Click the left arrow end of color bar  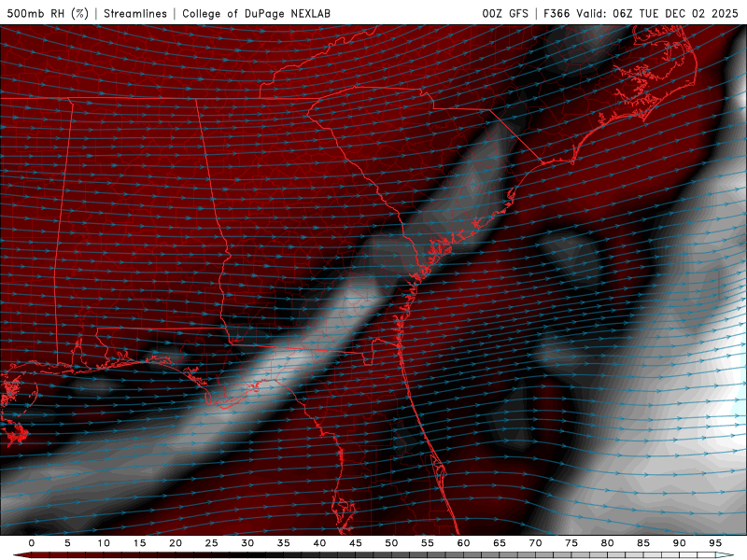click(x=21, y=555)
